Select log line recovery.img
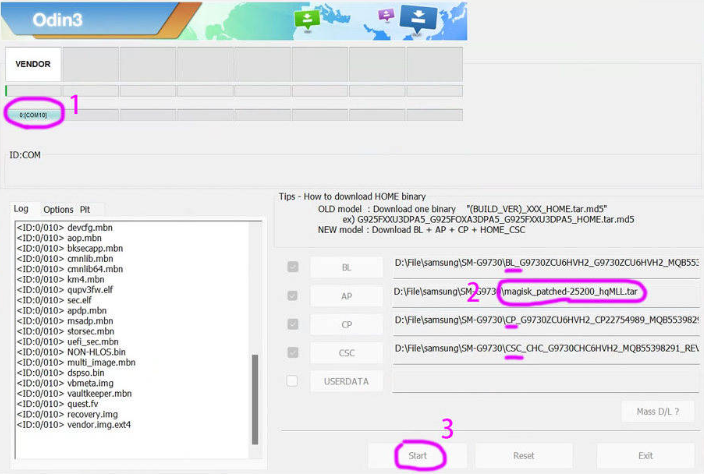This screenshot has width=704, height=474. [x=67, y=414]
